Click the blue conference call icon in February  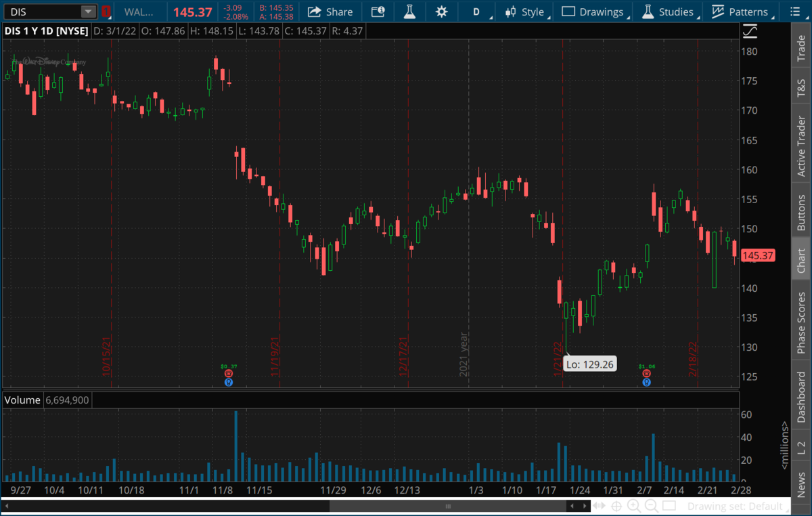pyautogui.click(x=647, y=382)
